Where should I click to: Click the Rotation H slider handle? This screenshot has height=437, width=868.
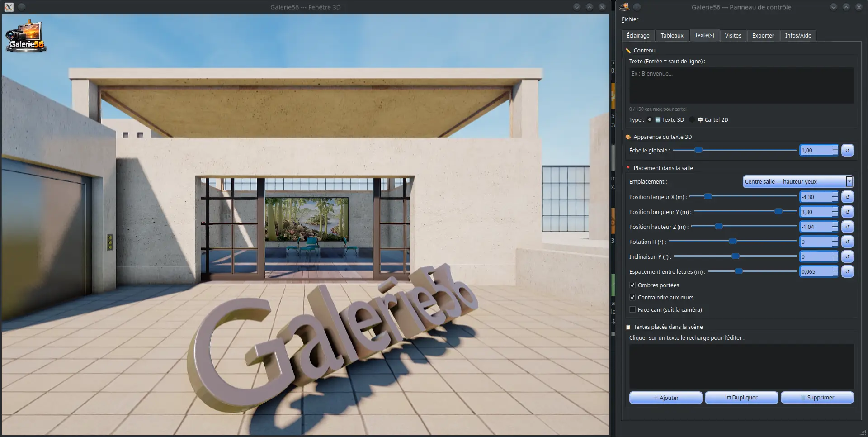pyautogui.click(x=733, y=241)
